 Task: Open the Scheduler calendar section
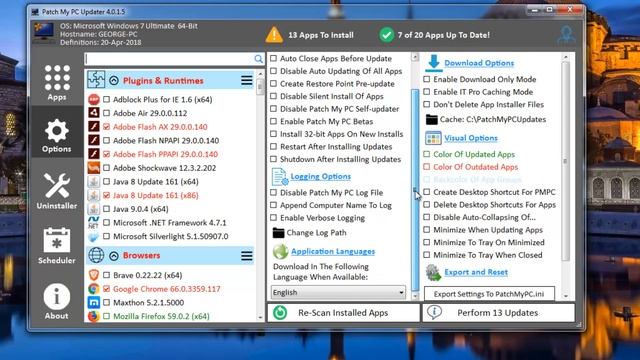point(57,246)
